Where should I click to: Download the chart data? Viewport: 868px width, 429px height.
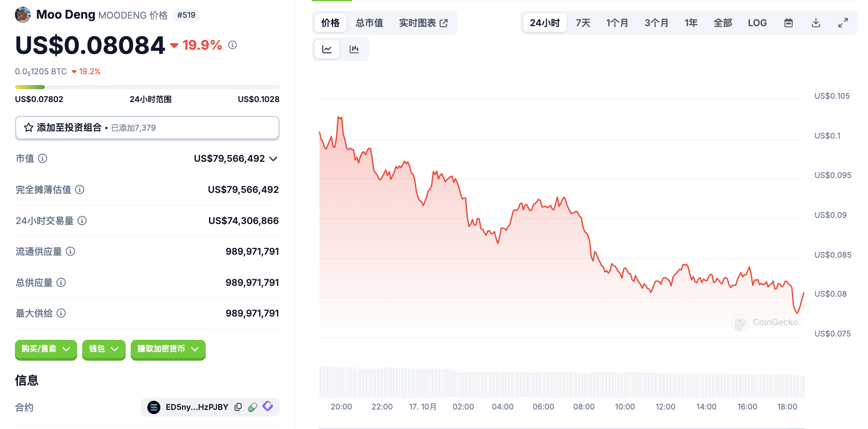[816, 23]
